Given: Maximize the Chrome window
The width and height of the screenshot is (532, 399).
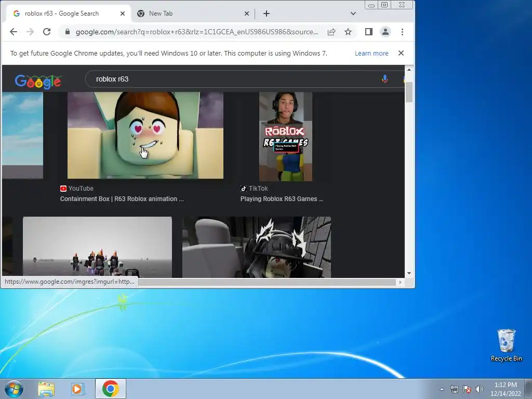Looking at the screenshot, I should [384, 5].
